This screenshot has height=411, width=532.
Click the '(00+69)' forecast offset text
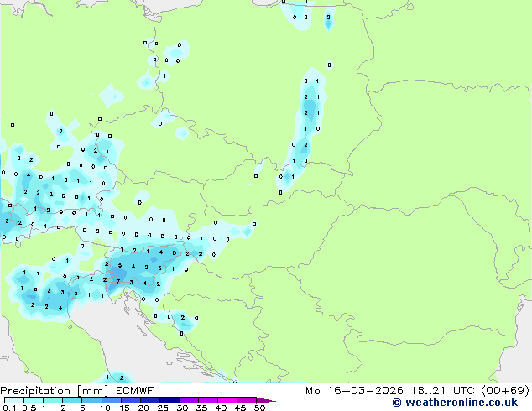point(505,391)
